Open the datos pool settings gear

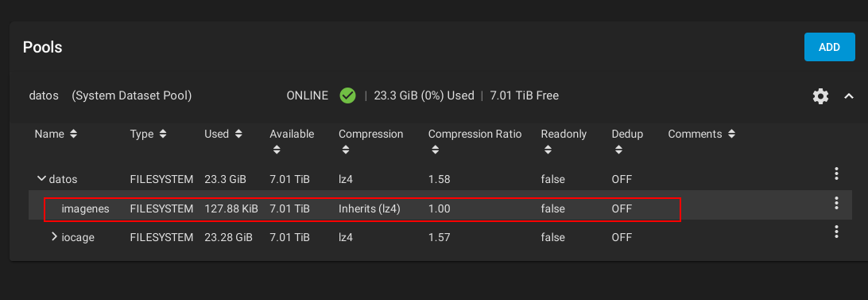pos(820,96)
